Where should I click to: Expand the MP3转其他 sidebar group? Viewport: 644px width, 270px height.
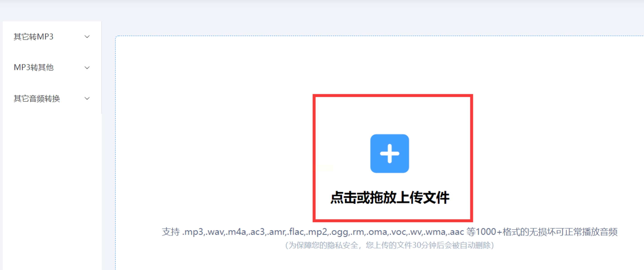[52, 67]
